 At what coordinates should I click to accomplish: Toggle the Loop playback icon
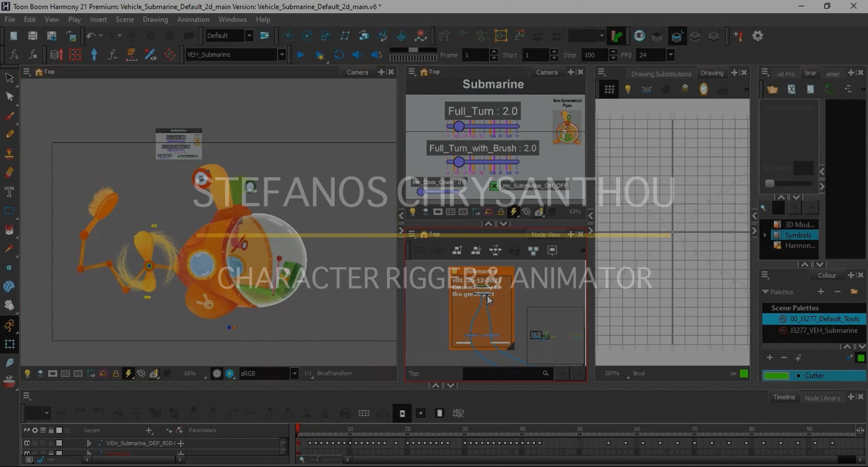pos(339,55)
